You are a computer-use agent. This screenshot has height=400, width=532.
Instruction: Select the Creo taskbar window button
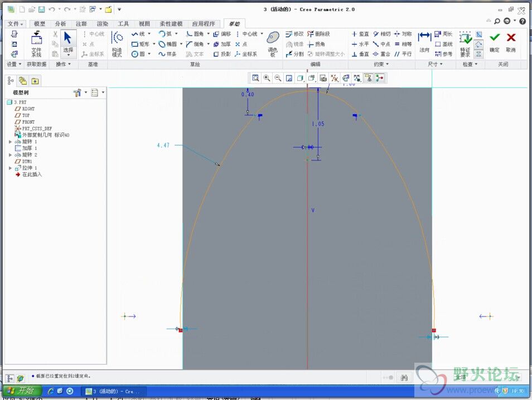click(114, 391)
